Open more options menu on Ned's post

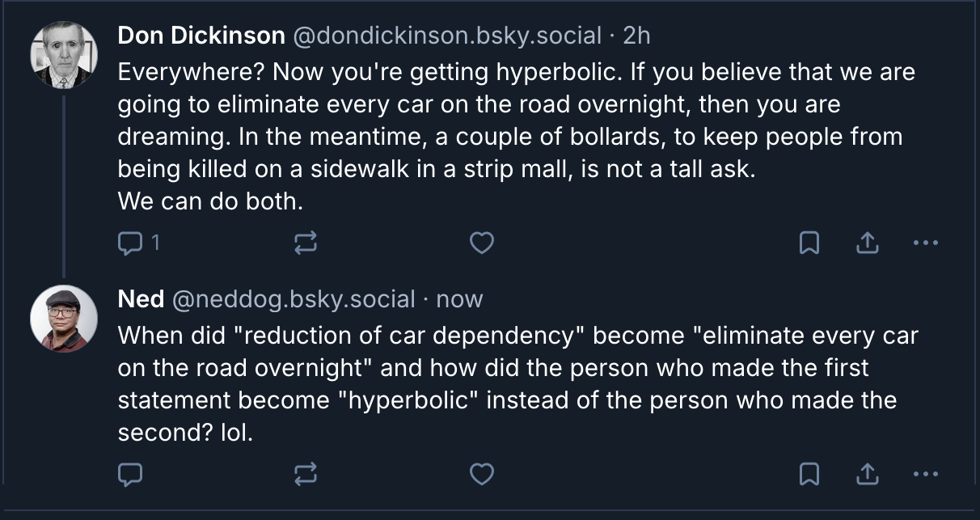(925, 473)
